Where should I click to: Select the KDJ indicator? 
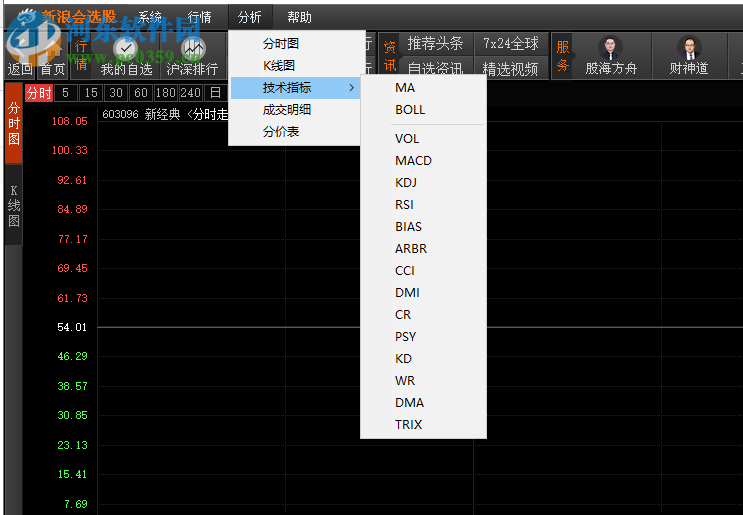pyautogui.click(x=423, y=182)
